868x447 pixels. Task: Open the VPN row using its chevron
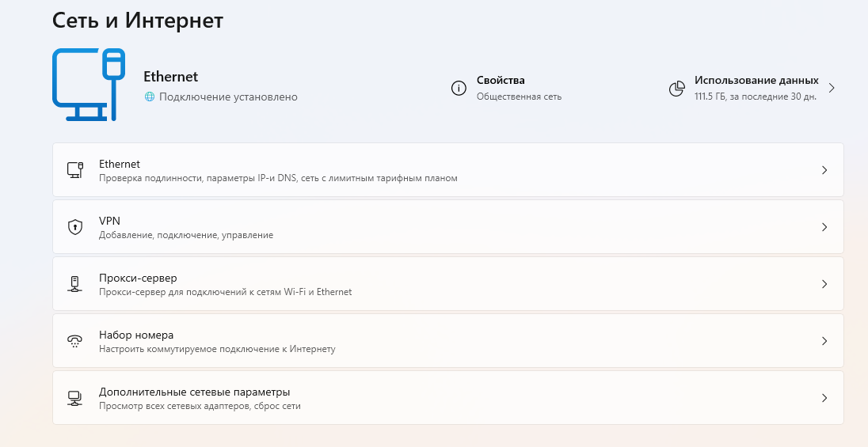824,227
